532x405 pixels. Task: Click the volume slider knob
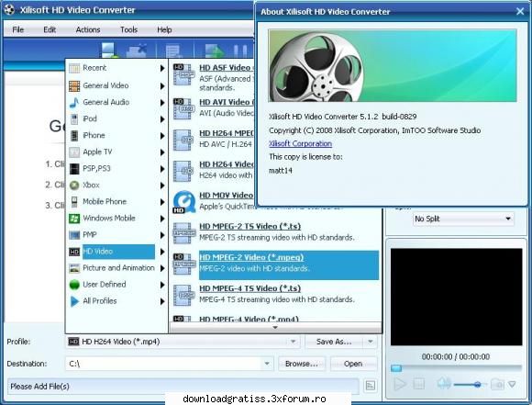pyautogui.click(x=478, y=385)
